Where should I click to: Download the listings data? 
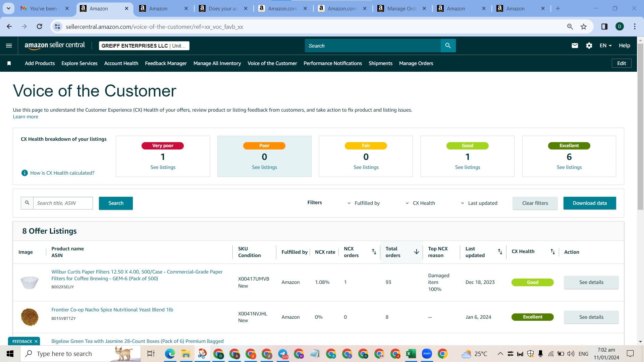590,203
